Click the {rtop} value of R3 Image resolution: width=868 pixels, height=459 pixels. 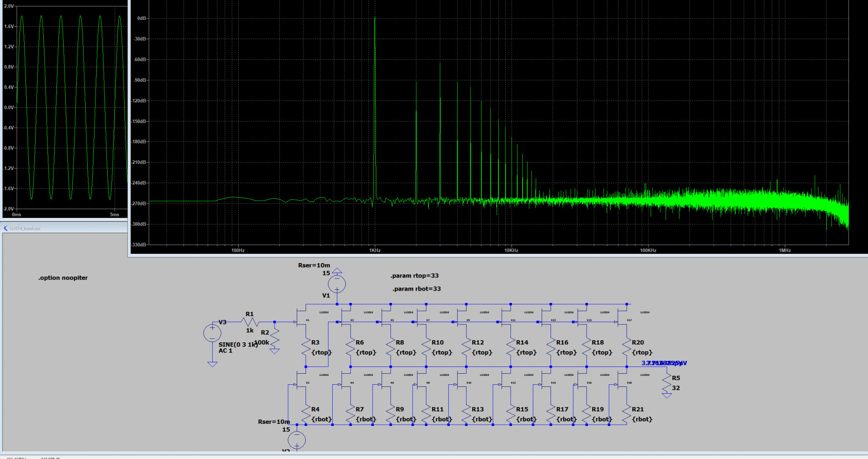pos(321,352)
